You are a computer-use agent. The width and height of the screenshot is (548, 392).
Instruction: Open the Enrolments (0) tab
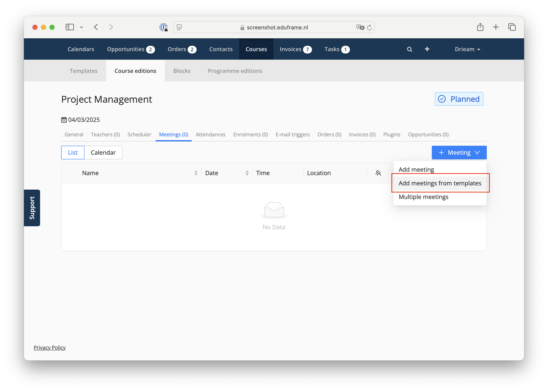tap(251, 134)
